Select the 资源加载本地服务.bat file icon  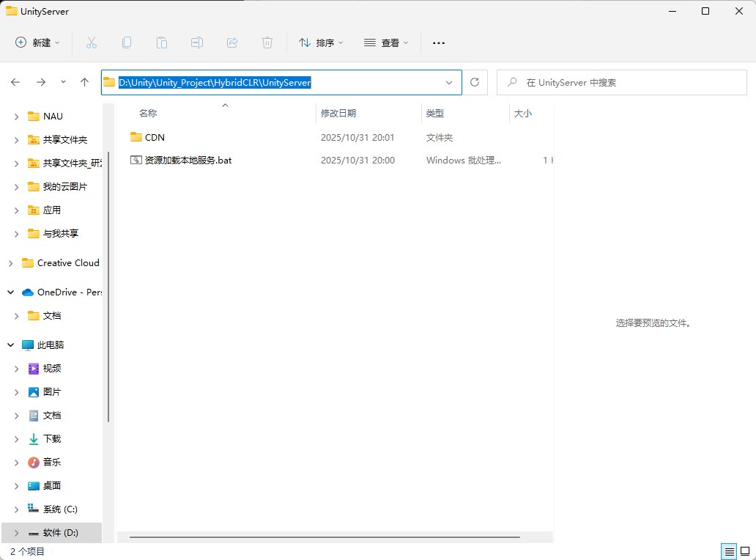136,160
